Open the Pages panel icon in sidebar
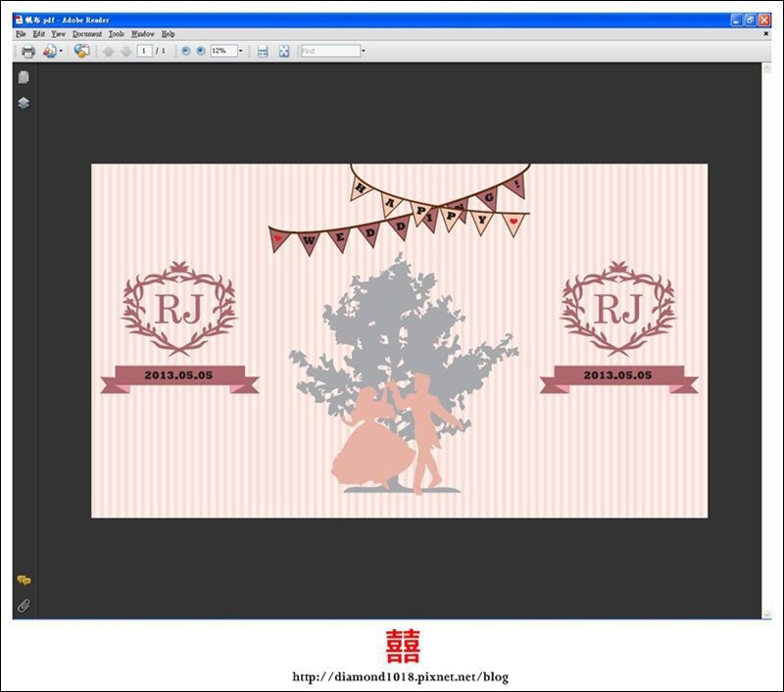Viewport: 784px width, 692px height. [x=24, y=77]
